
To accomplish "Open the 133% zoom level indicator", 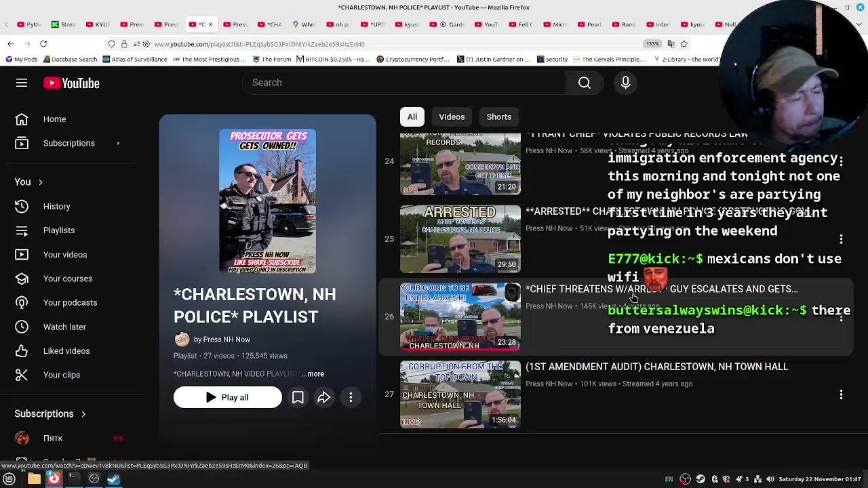I will pos(652,44).
